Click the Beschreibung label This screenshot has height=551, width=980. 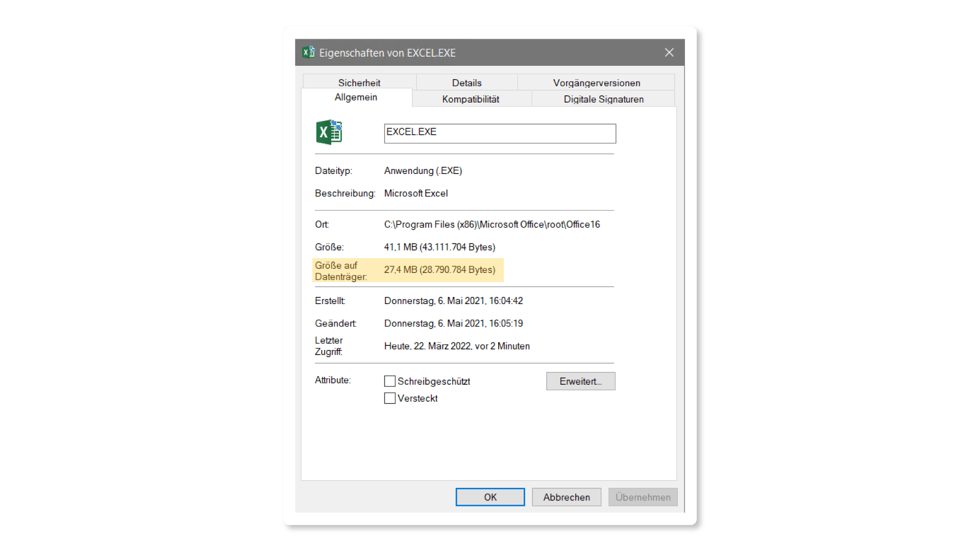point(345,193)
